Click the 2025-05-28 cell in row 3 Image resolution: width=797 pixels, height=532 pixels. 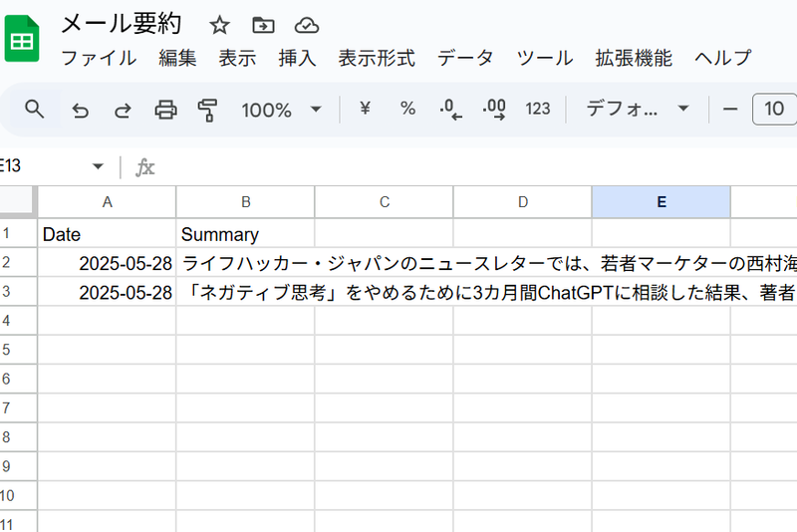(107, 292)
